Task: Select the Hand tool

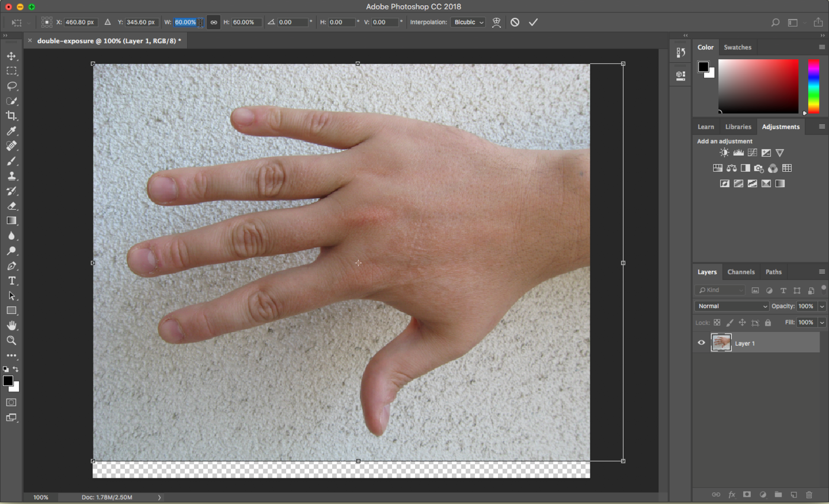Action: click(x=11, y=326)
